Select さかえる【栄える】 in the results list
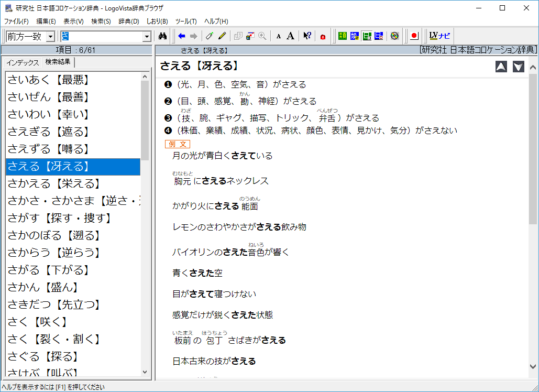This screenshot has width=539, height=392. pyautogui.click(x=73, y=183)
